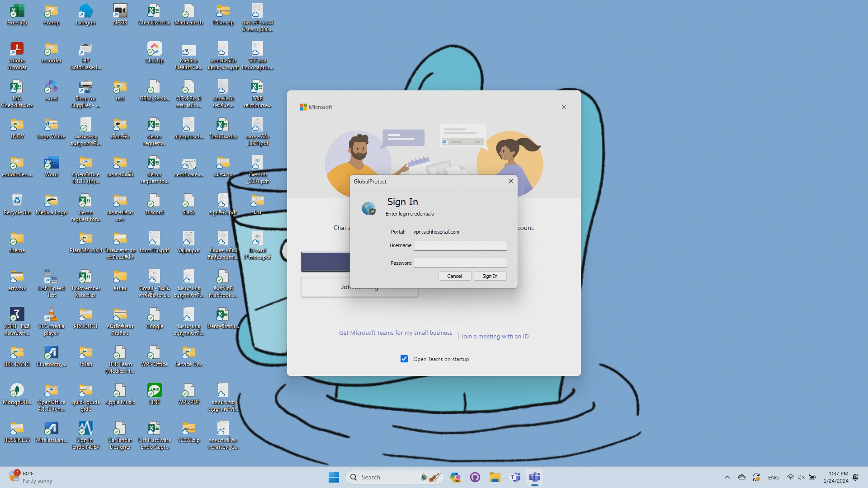868x488 pixels.
Task: Open the Word desktop shortcut
Action: click(x=51, y=167)
